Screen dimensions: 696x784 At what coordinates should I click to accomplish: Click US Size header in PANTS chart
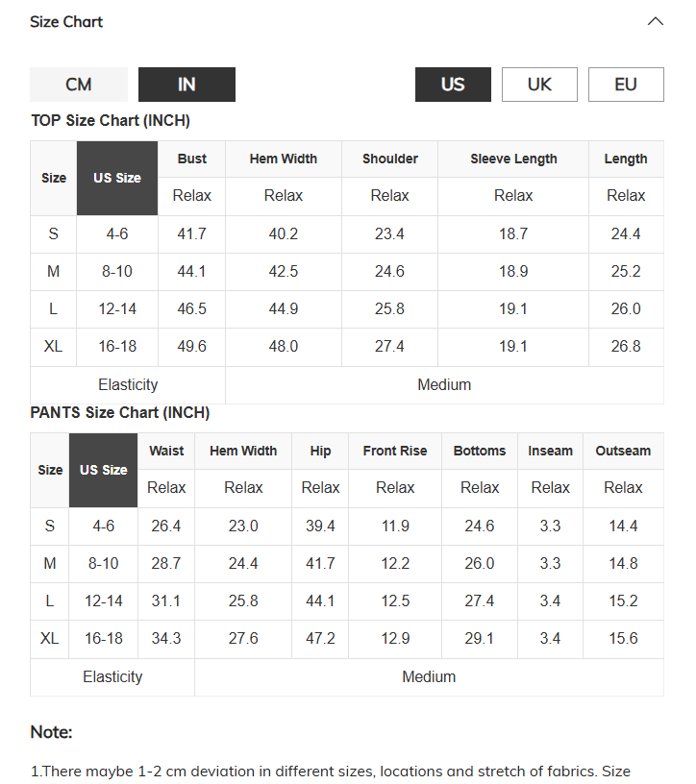103,470
